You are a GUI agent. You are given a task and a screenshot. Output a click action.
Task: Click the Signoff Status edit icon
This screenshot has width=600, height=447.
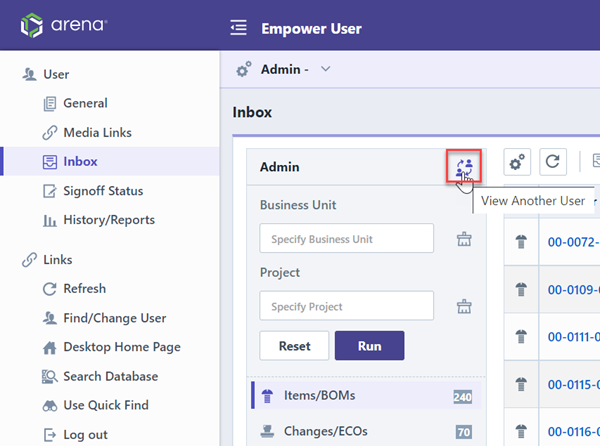click(x=50, y=191)
